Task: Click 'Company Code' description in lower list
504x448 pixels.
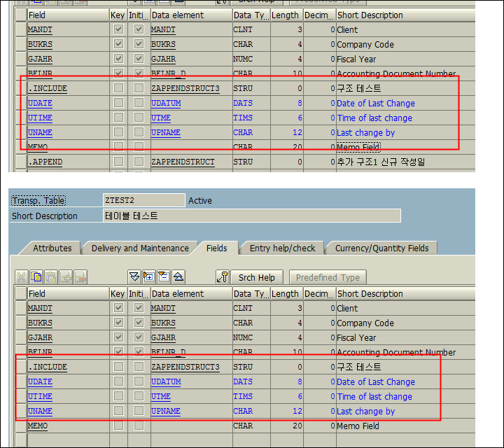Action: click(x=365, y=323)
